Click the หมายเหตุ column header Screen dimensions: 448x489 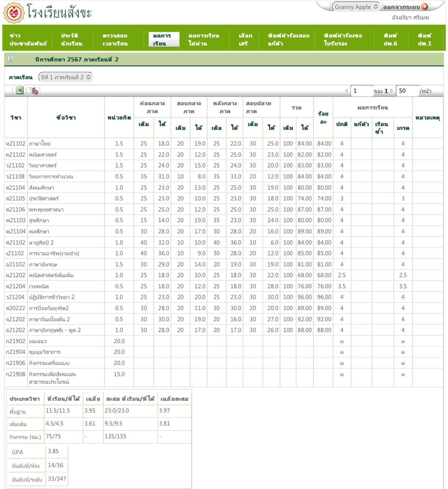[428, 117]
